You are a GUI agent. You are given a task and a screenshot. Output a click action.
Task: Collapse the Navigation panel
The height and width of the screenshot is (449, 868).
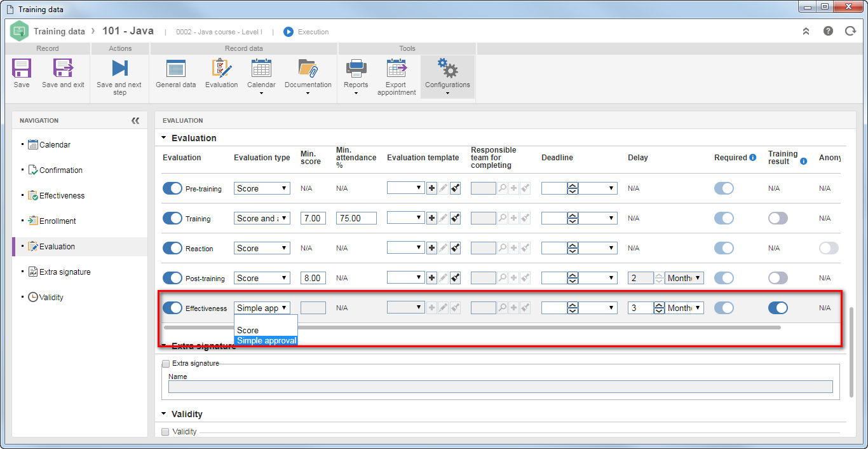[x=135, y=120]
